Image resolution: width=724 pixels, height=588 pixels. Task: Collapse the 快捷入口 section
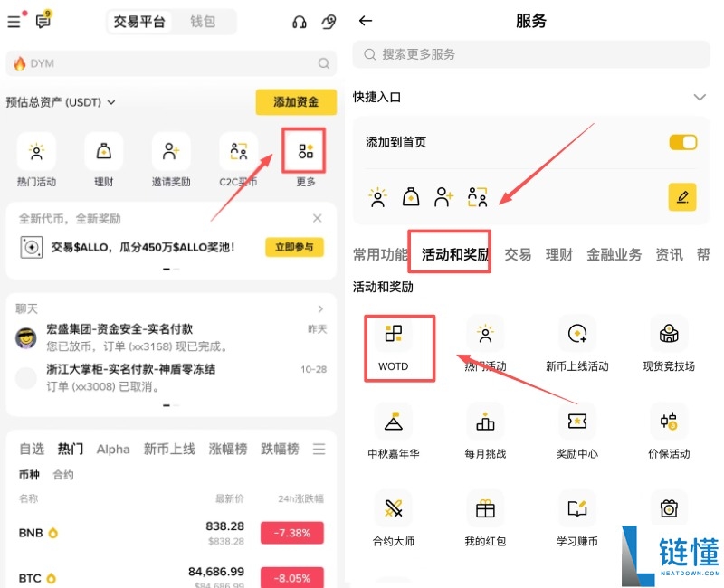tap(701, 97)
